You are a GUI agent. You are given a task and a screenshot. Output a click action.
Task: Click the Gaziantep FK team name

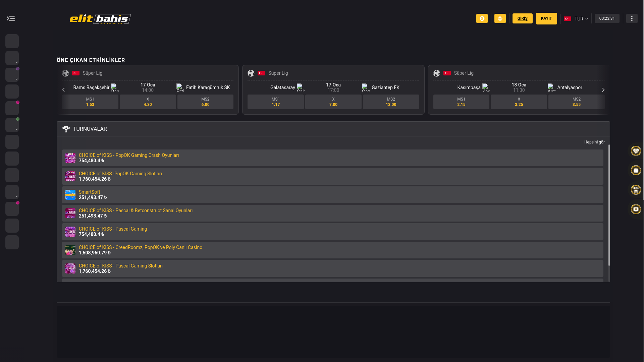(x=385, y=87)
